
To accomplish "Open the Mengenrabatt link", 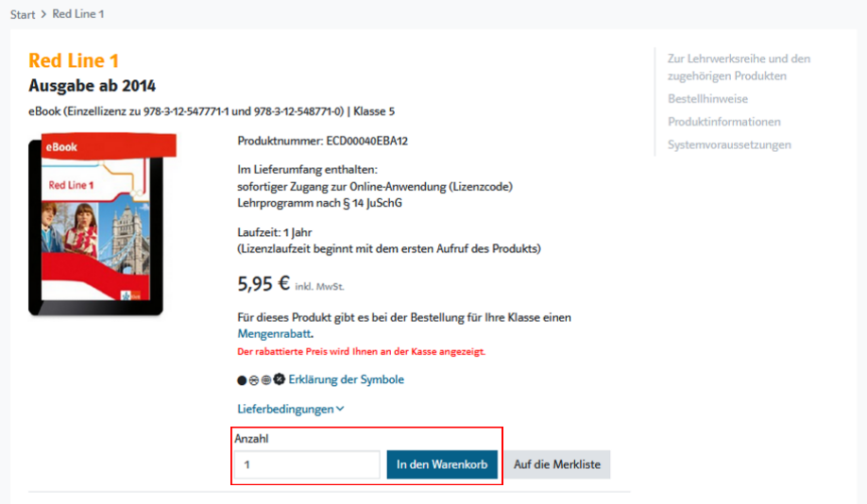I will tap(275, 334).
